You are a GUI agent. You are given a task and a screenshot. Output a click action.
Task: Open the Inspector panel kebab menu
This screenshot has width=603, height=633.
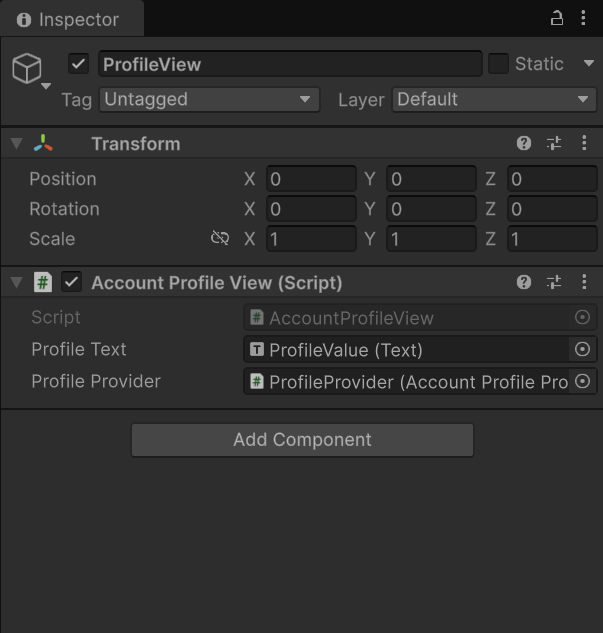click(583, 18)
